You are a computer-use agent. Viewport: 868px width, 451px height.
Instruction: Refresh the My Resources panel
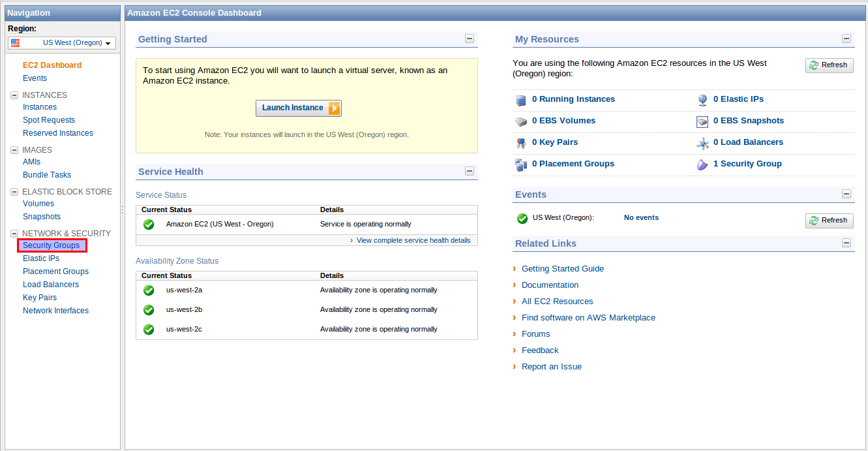pyautogui.click(x=829, y=65)
